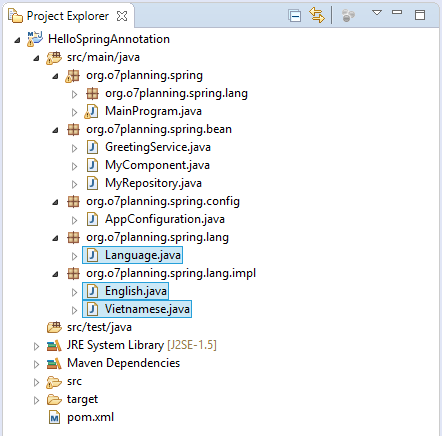Screen dimensions: 442x436
Task: Expand the JRE System Library node
Action: (36, 346)
